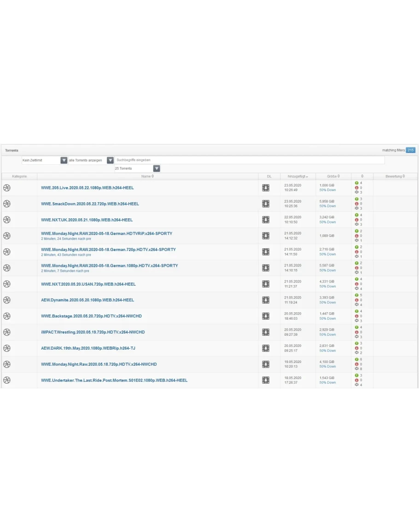Open WWE.Monday.Night.RAW German HDTVRiP torrent link
Screen dimensions: 419x532
click(106, 234)
